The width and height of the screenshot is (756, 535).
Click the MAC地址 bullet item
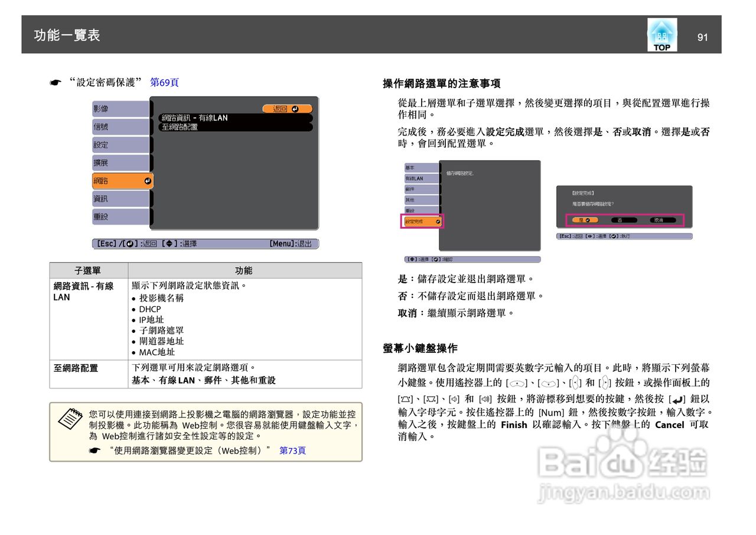[157, 352]
